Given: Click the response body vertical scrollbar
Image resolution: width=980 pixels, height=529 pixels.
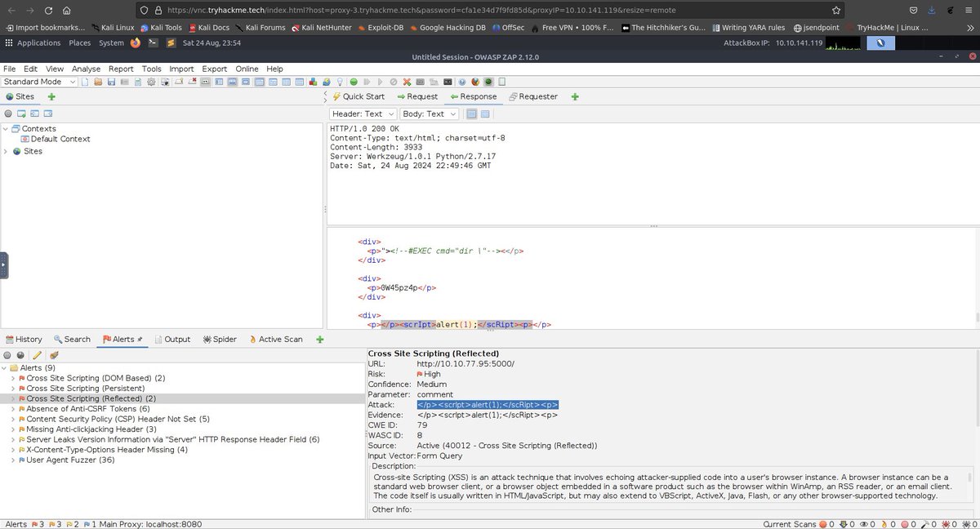Looking at the screenshot, I should (x=976, y=318).
